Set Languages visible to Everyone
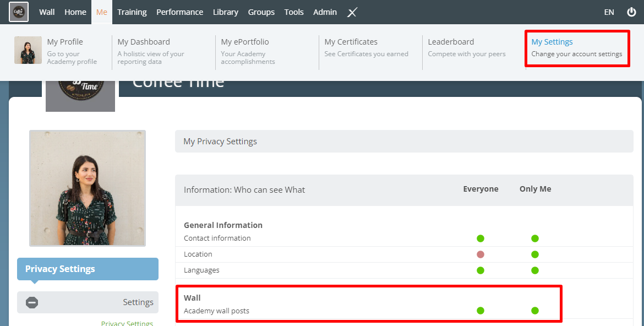This screenshot has height=326, width=644. (x=481, y=270)
